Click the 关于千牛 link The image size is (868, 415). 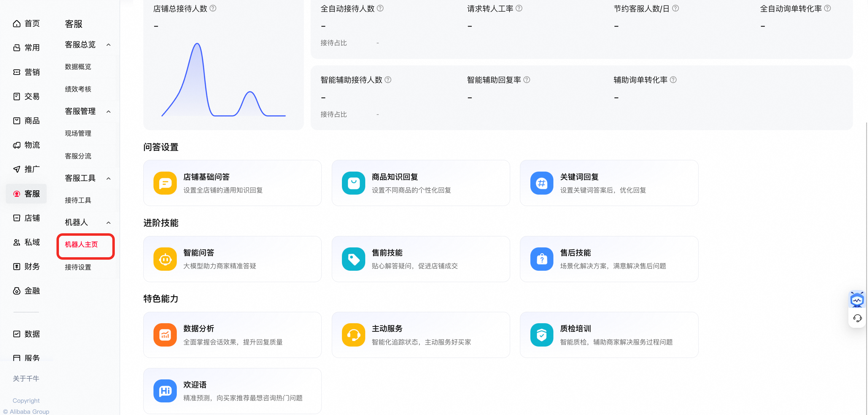[x=26, y=378]
